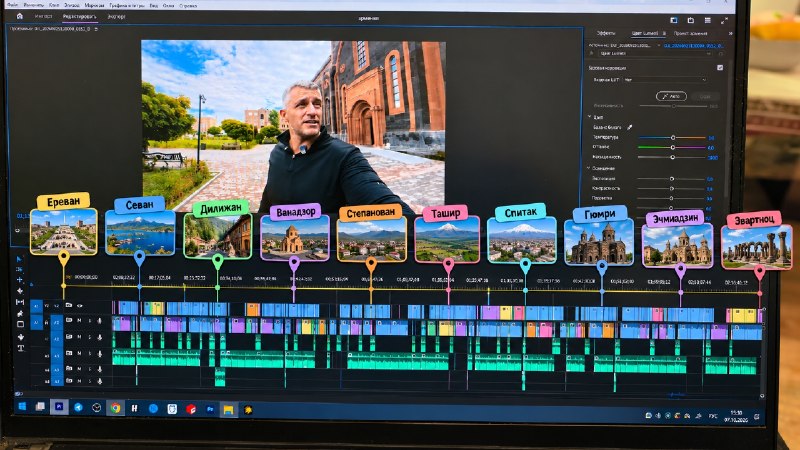Click the fx icon beside Lumetri effect

[592, 53]
